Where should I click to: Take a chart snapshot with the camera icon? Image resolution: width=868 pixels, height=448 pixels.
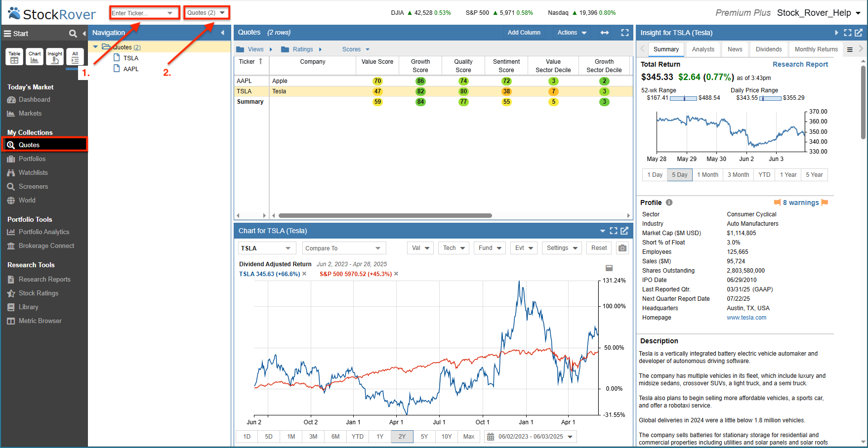622,248
